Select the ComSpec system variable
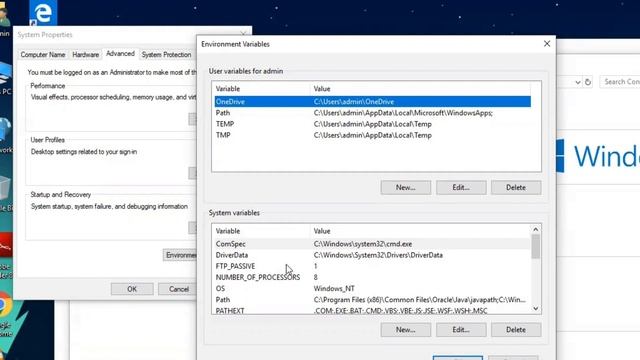Image resolution: width=640 pixels, height=360 pixels. click(373, 244)
